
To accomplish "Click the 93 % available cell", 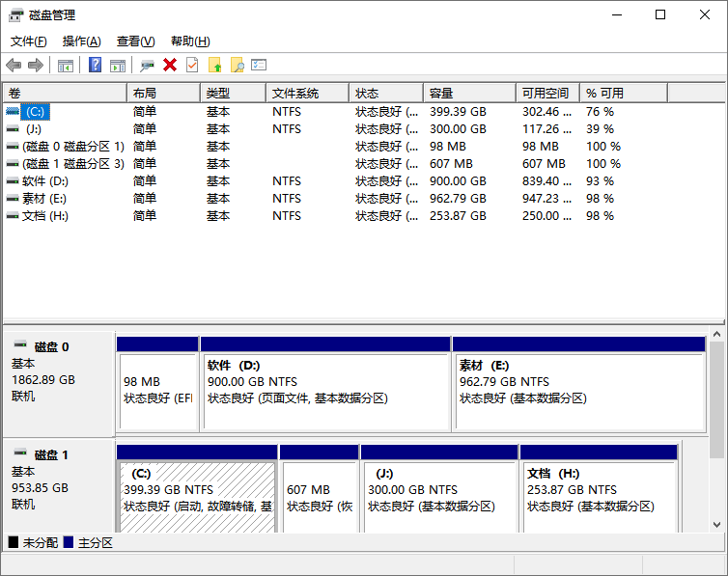I will coord(600,181).
